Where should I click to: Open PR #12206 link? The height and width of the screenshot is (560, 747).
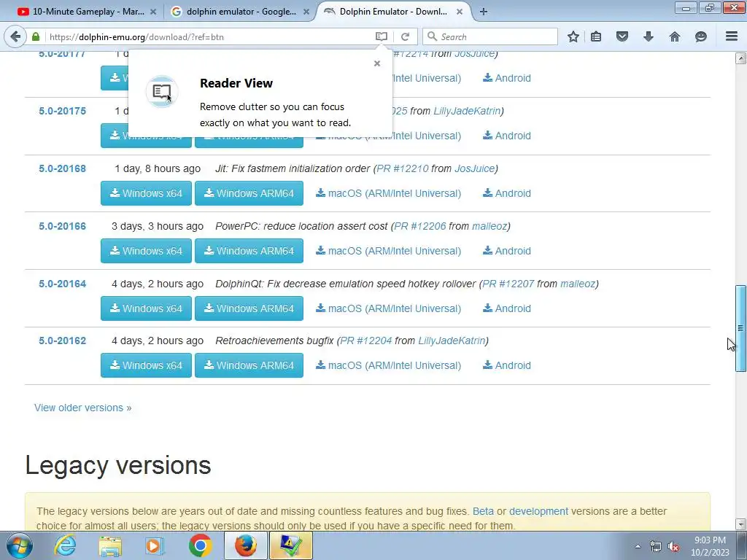[420, 226]
